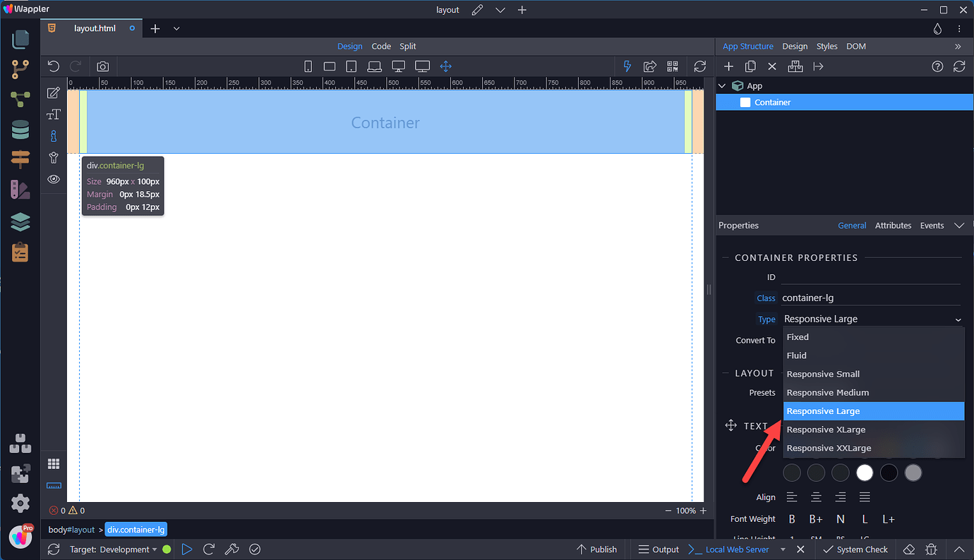Image resolution: width=974 pixels, height=560 pixels.
Task: Click the lightning App Connect preview icon
Action: click(x=627, y=66)
